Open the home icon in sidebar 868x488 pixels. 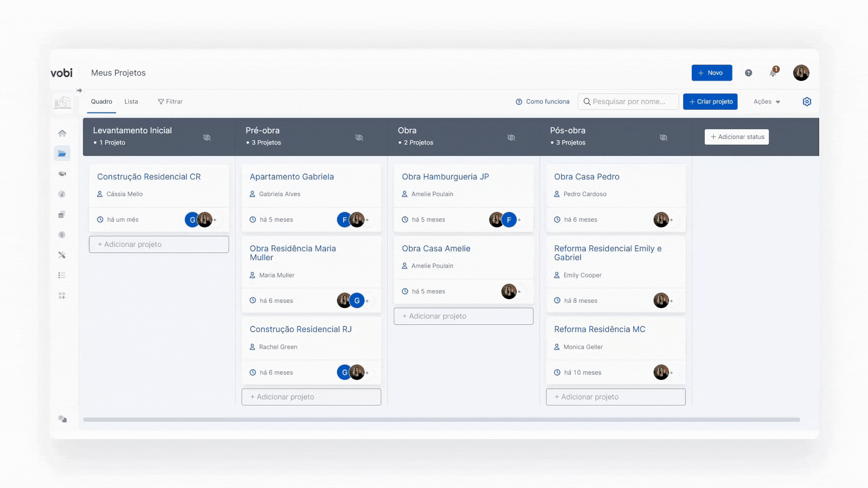point(62,133)
